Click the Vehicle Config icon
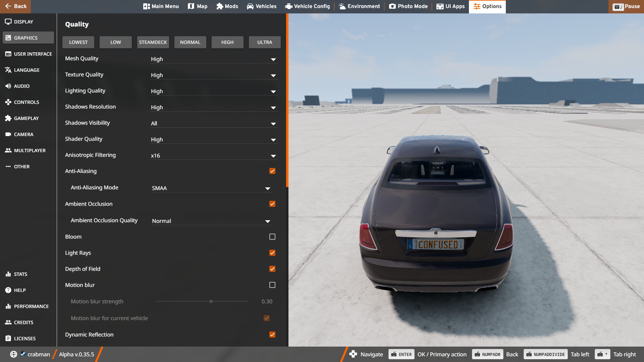The width and height of the screenshot is (644, 362). [288, 6]
